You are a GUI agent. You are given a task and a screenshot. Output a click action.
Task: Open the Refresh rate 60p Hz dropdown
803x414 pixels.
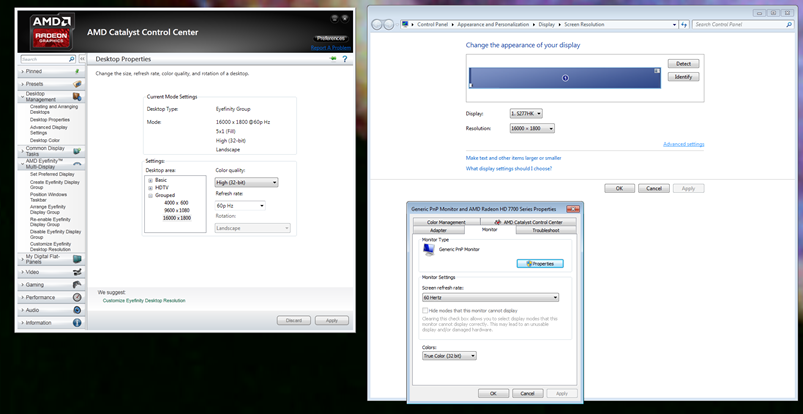[x=240, y=205]
